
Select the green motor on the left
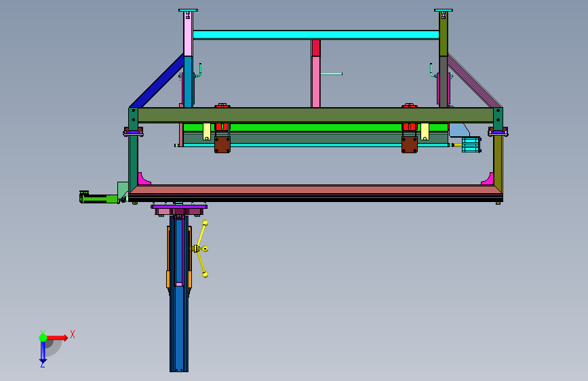click(99, 197)
